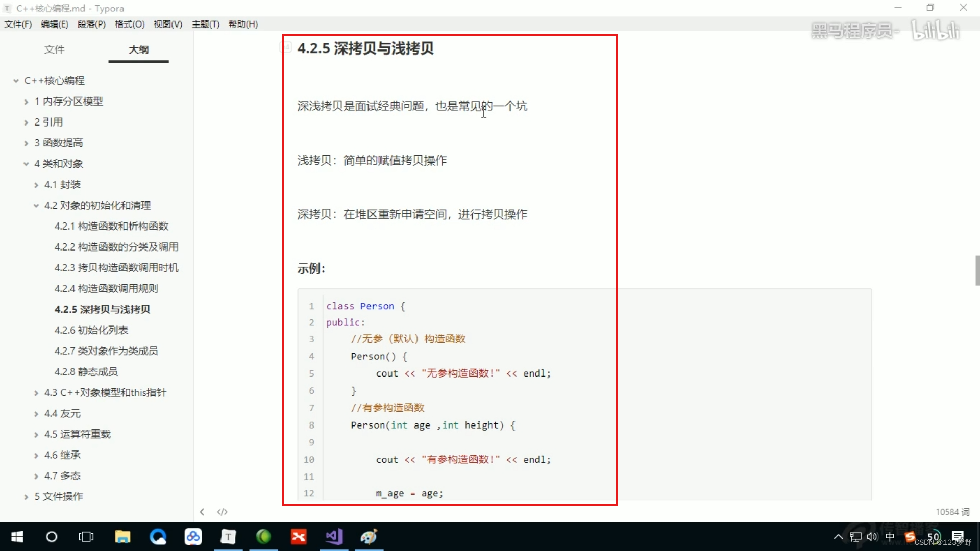980x551 pixels.
Task: Click the 4.4 友元 sidebar item
Action: (x=63, y=413)
